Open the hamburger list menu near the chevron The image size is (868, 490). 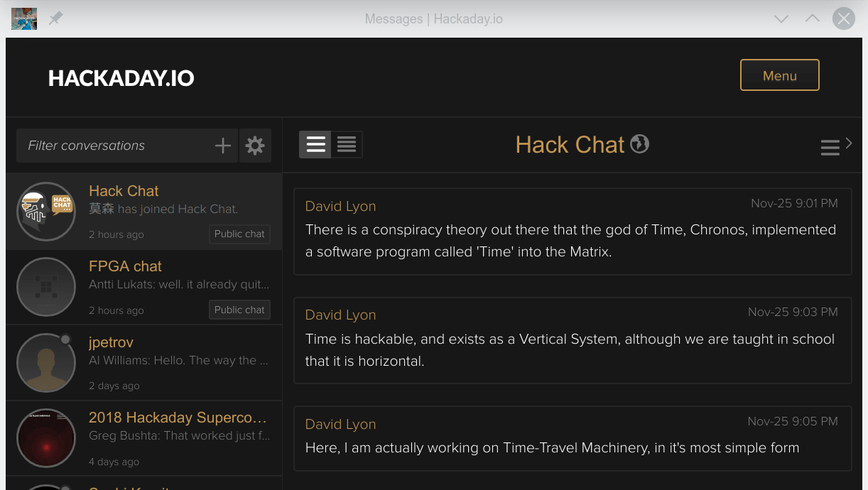pyautogui.click(x=830, y=146)
